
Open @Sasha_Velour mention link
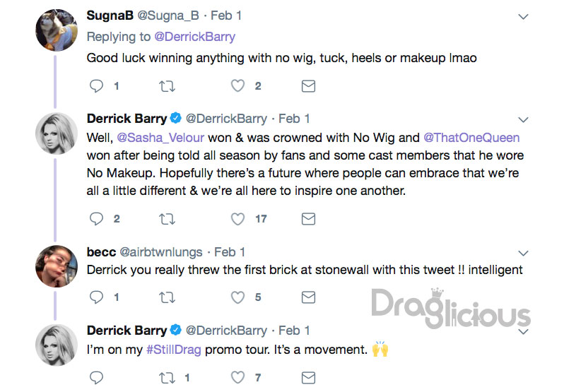coord(160,138)
